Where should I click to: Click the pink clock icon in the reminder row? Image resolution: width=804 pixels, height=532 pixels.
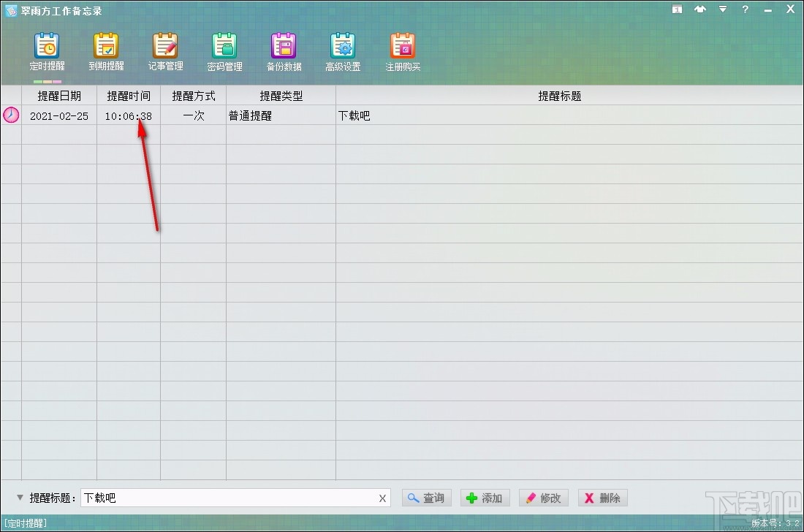[11, 115]
